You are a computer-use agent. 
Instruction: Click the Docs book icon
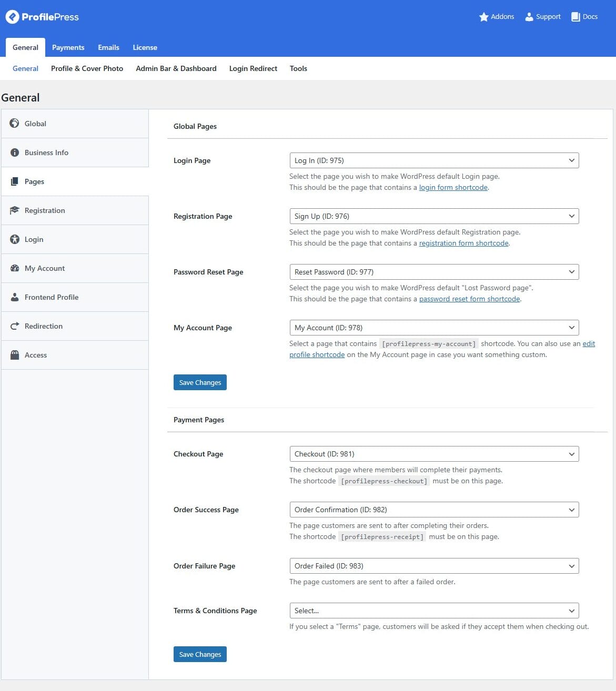tap(575, 17)
